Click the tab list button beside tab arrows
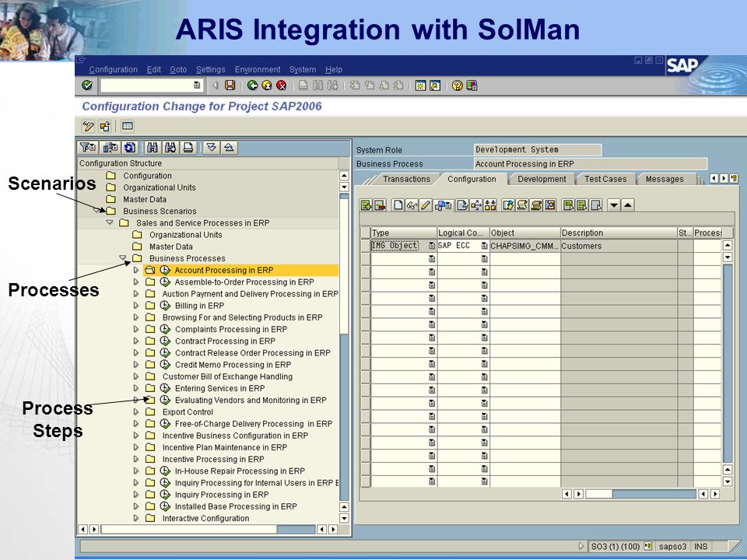 (x=734, y=179)
